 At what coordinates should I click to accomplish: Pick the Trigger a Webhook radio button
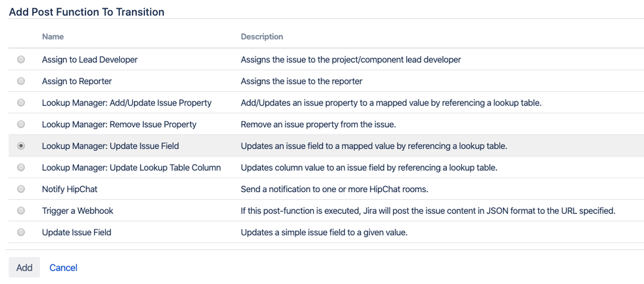tap(21, 211)
